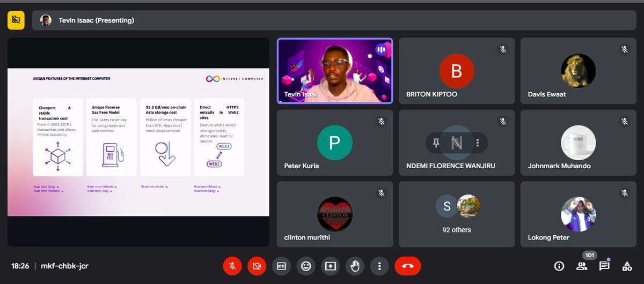Turn on the microphone
Viewport: 644px width, 284px height.
232,266
